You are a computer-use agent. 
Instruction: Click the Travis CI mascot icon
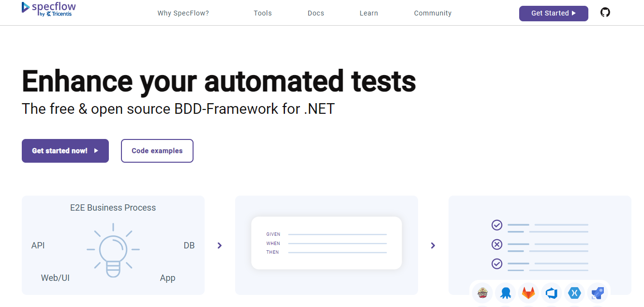point(482,293)
